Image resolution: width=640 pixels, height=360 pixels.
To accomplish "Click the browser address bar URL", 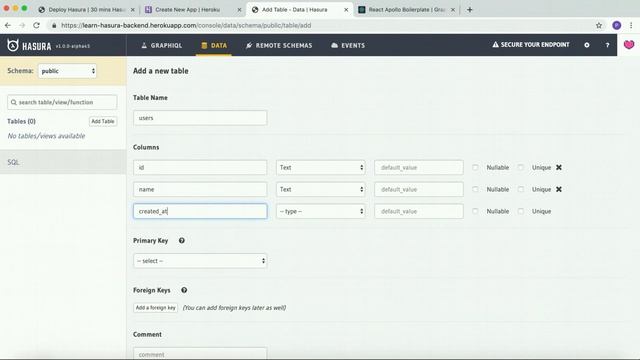I will tap(186, 25).
